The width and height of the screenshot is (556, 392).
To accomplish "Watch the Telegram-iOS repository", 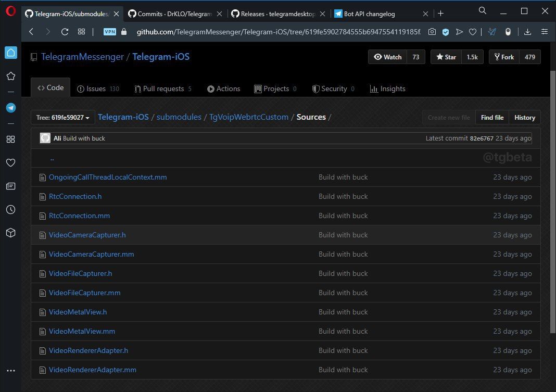I will (388, 57).
